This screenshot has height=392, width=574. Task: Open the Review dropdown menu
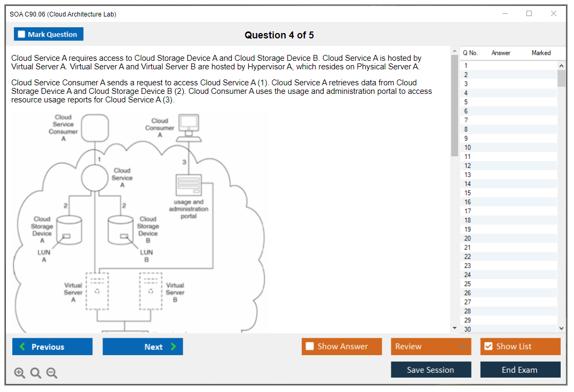431,347
